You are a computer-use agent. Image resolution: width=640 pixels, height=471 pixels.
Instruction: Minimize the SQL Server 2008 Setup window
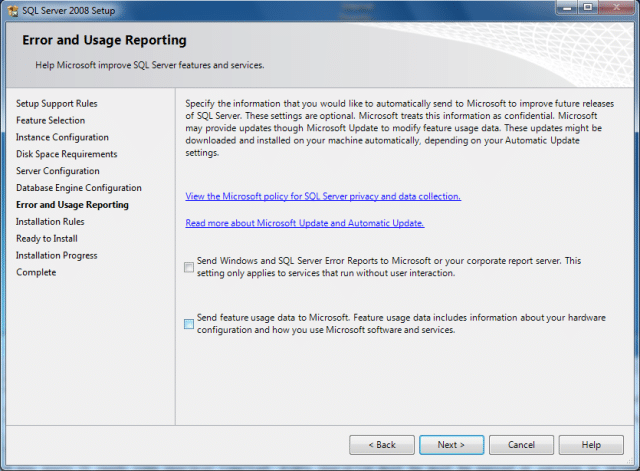coord(567,7)
